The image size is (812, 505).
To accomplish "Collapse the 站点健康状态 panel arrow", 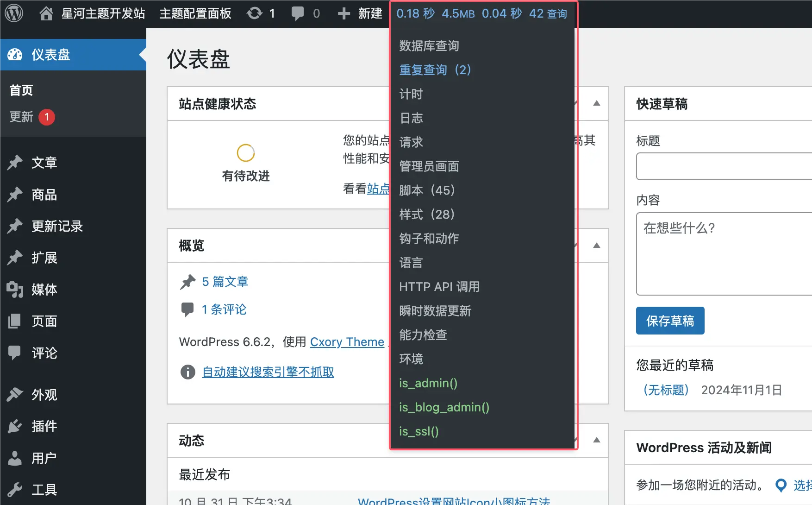I will click(x=597, y=103).
